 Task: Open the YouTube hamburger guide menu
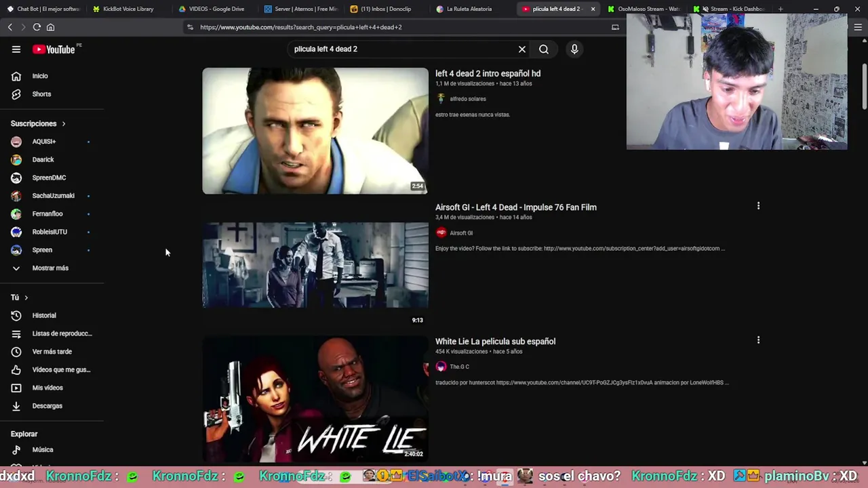click(x=16, y=49)
